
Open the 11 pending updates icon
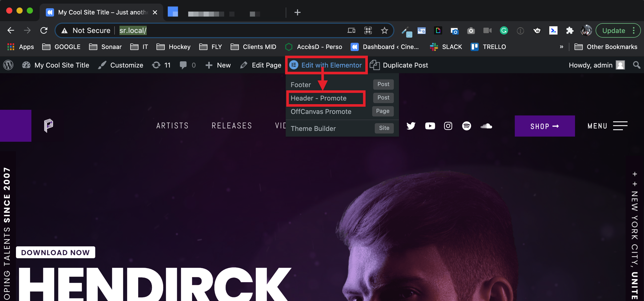[161, 65]
